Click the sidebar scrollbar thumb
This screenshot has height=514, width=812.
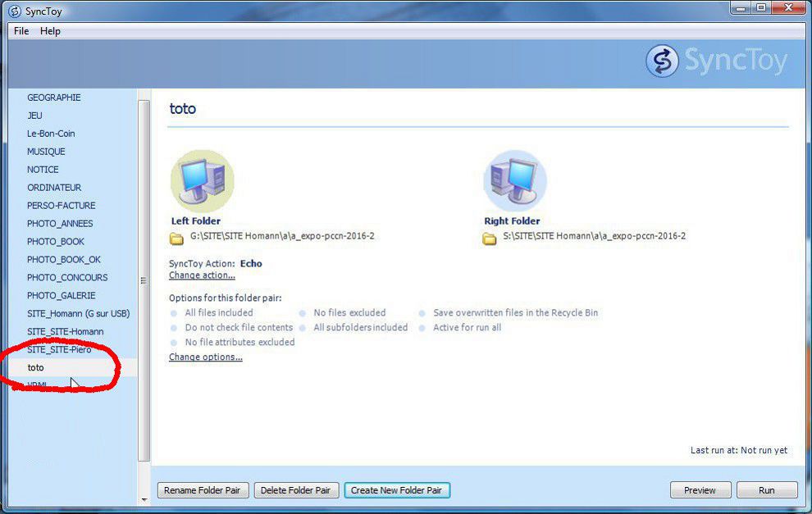click(x=144, y=280)
